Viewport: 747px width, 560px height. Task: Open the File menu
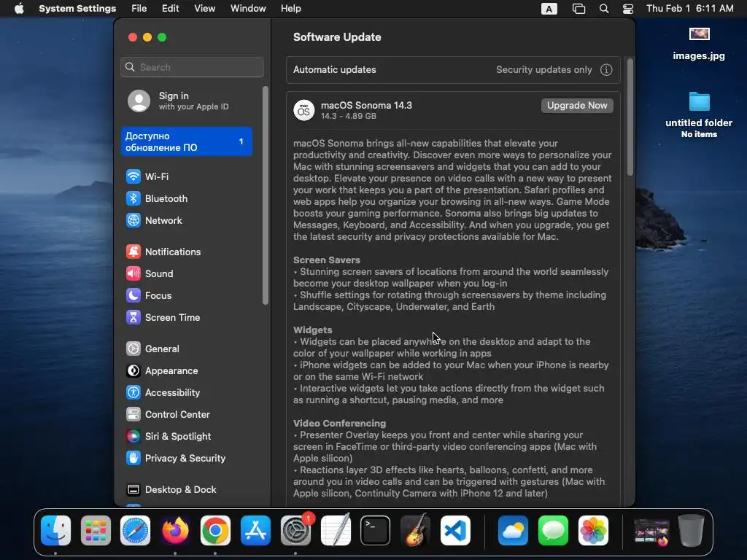coord(139,9)
